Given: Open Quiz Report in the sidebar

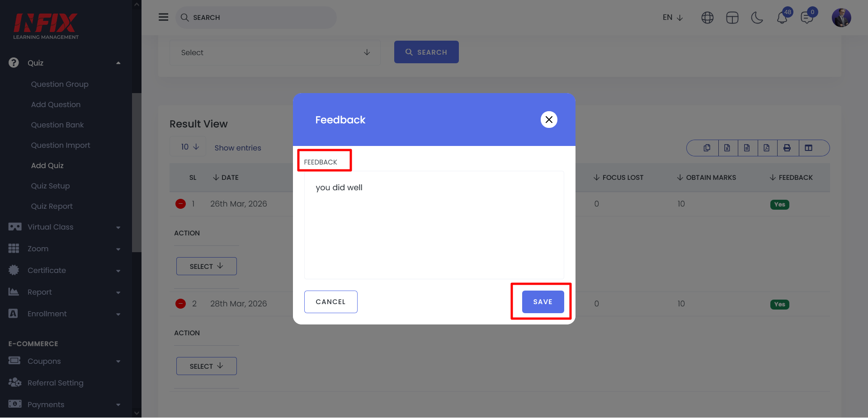Looking at the screenshot, I should [x=52, y=206].
